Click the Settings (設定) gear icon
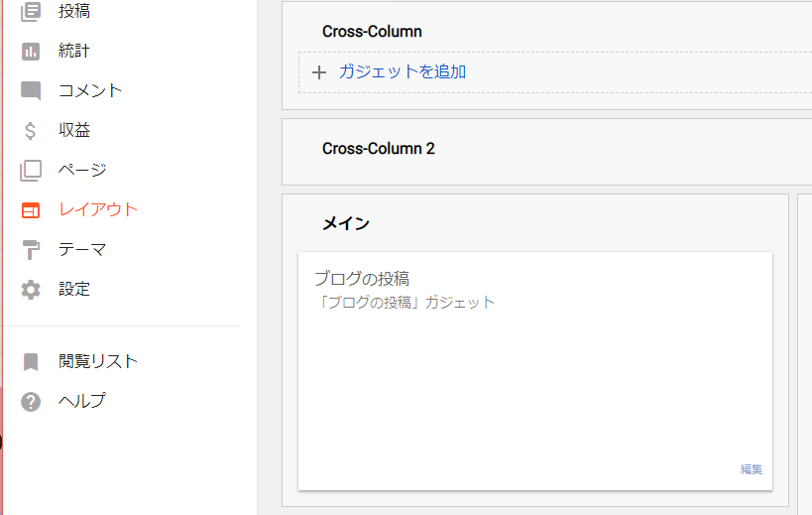 click(31, 290)
